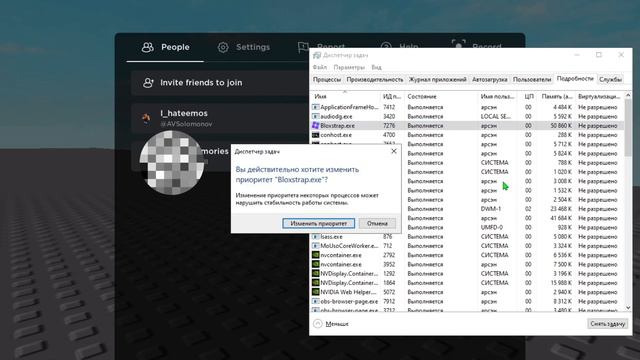
Task: Sort by Имя польз... column header
Action: tap(498, 96)
